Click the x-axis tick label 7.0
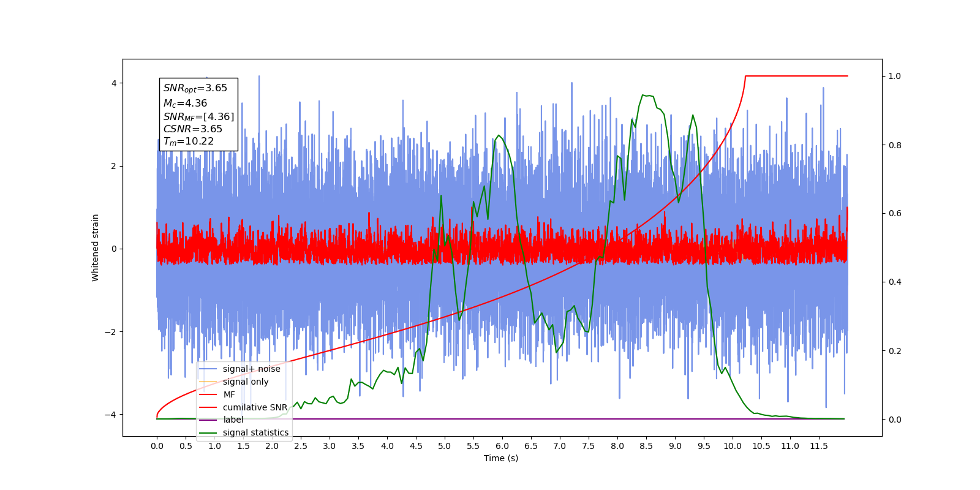The height and width of the screenshot is (490, 980). coord(560,446)
